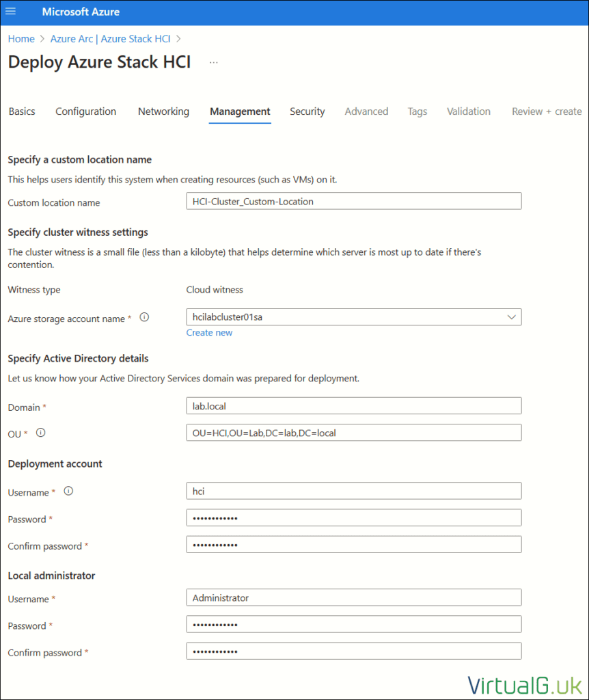The width and height of the screenshot is (589, 700).
Task: Focus the Custom location name field
Action: 354,201
